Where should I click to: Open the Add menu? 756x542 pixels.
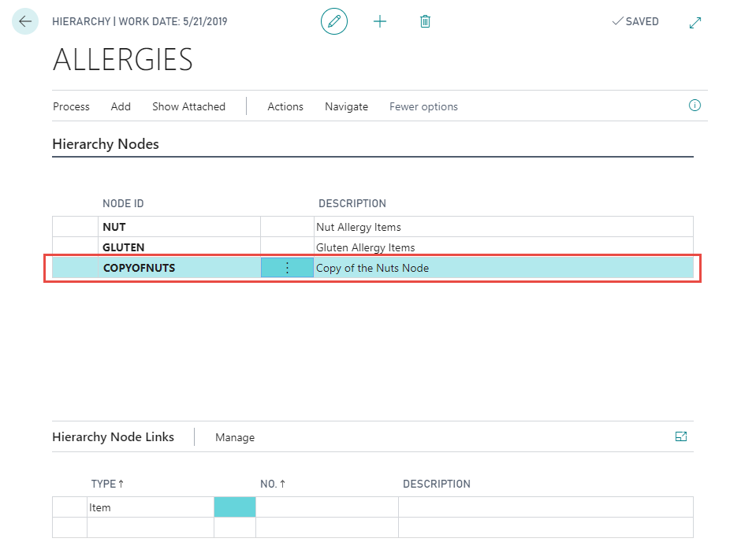tap(121, 106)
